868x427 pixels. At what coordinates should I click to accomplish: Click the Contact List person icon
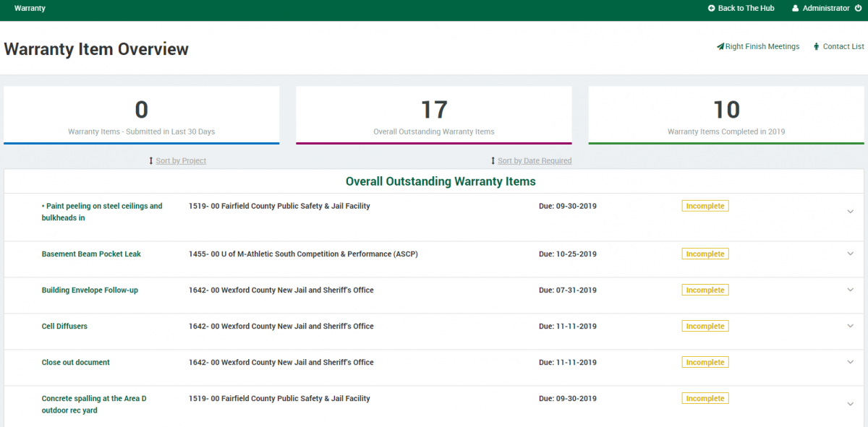pos(817,46)
